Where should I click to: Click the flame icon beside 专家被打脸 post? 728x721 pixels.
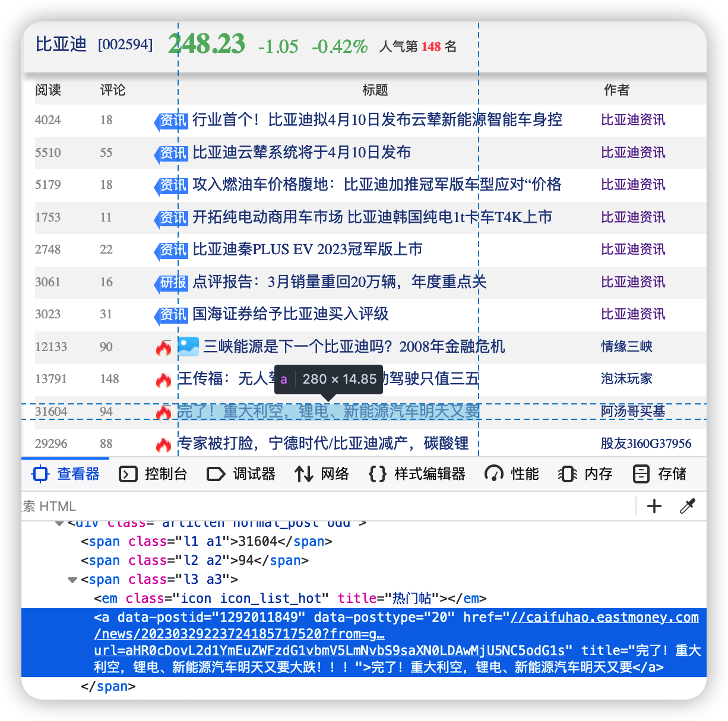[x=163, y=444]
